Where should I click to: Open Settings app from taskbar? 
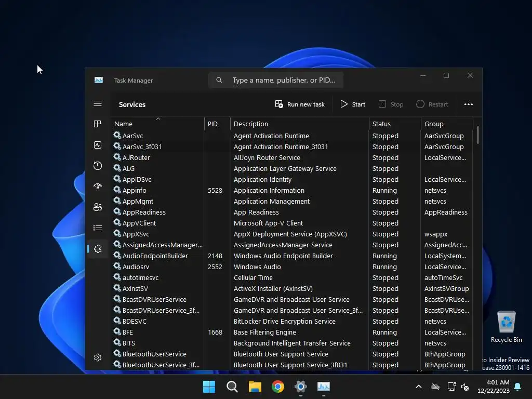pos(301,387)
